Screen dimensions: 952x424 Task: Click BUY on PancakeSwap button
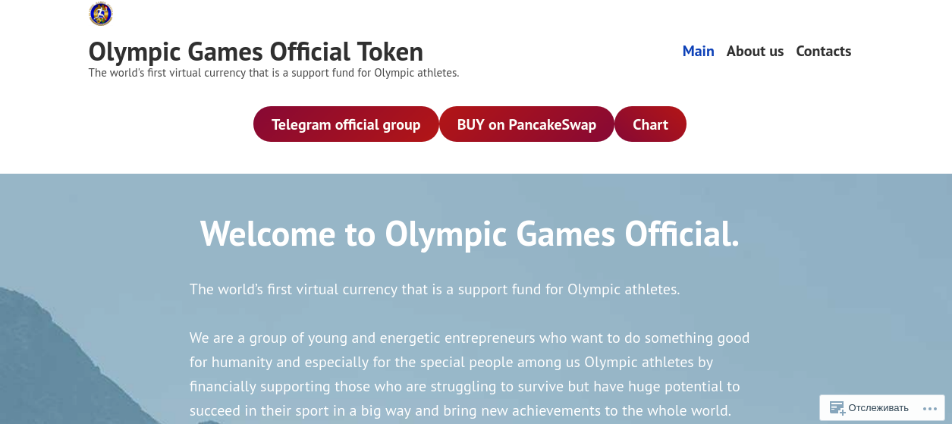(526, 125)
